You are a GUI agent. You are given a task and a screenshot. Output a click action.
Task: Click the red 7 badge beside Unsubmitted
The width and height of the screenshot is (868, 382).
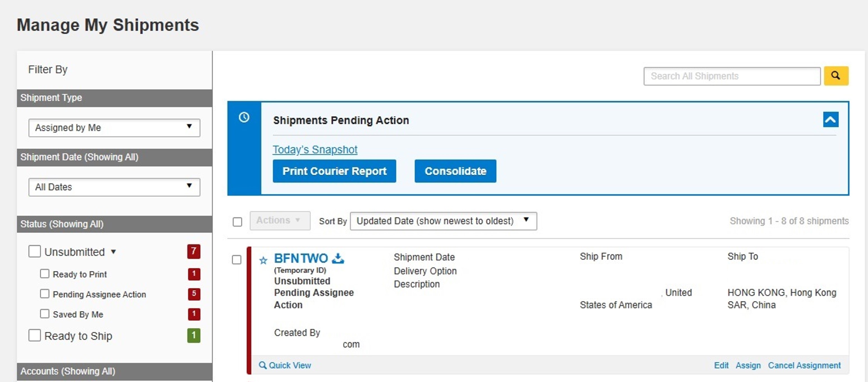coord(194,251)
